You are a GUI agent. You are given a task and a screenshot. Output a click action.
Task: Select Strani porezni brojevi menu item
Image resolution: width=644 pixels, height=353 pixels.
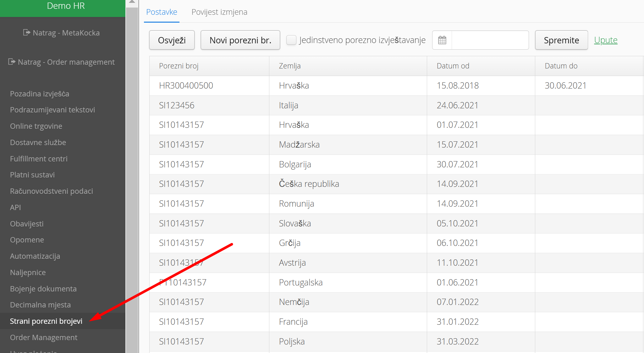click(46, 321)
